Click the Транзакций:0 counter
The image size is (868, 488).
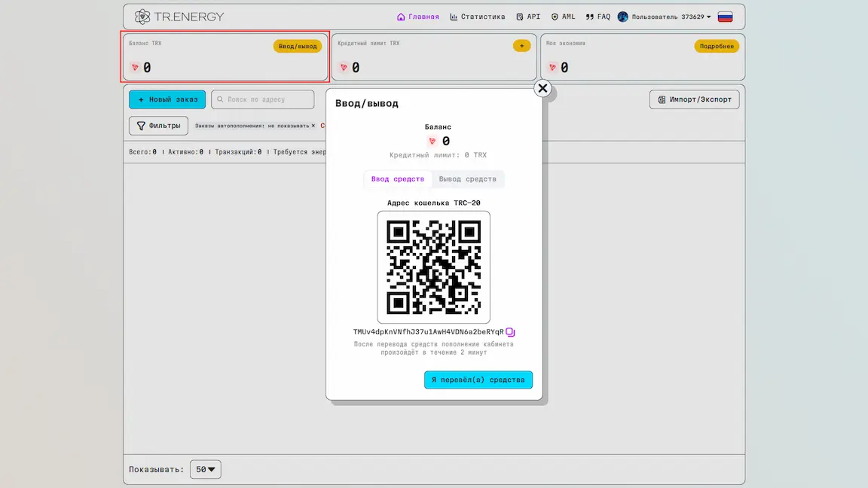(x=238, y=151)
